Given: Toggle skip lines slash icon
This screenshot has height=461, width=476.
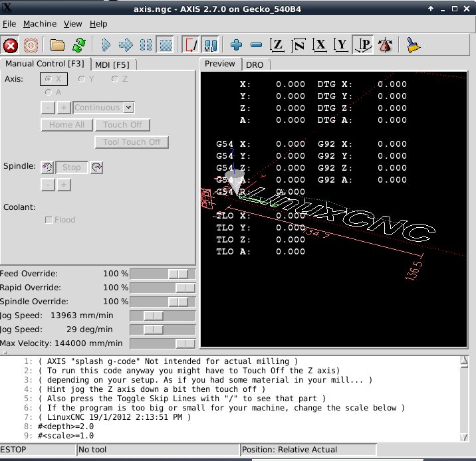Looking at the screenshot, I should coord(191,45).
